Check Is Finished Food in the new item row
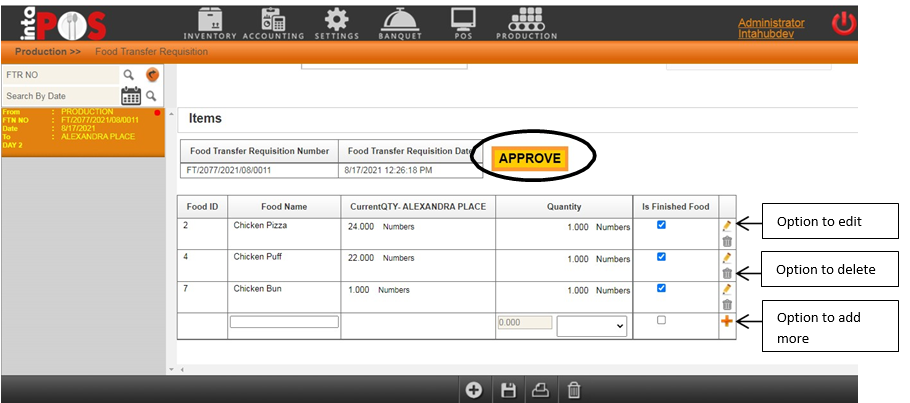 click(x=661, y=320)
